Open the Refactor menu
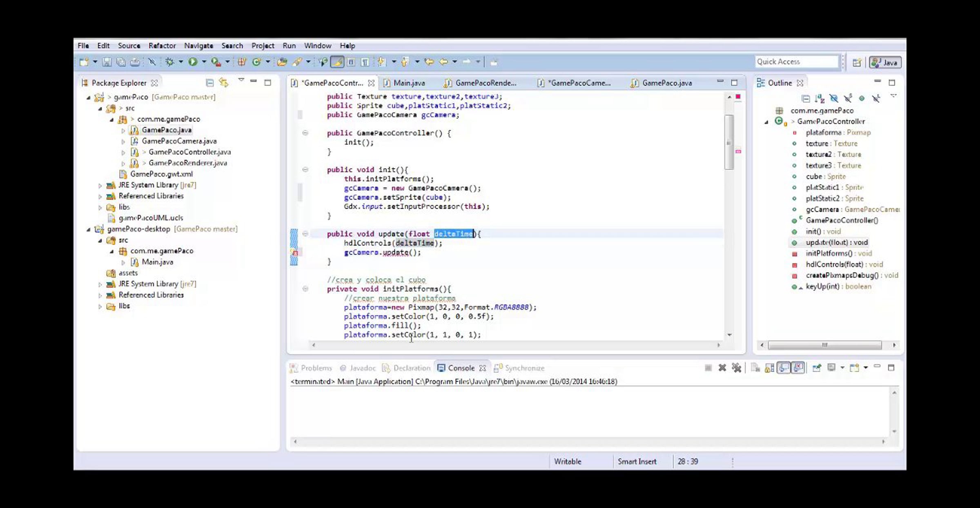Screen dimensions: 980x508 point(162,46)
